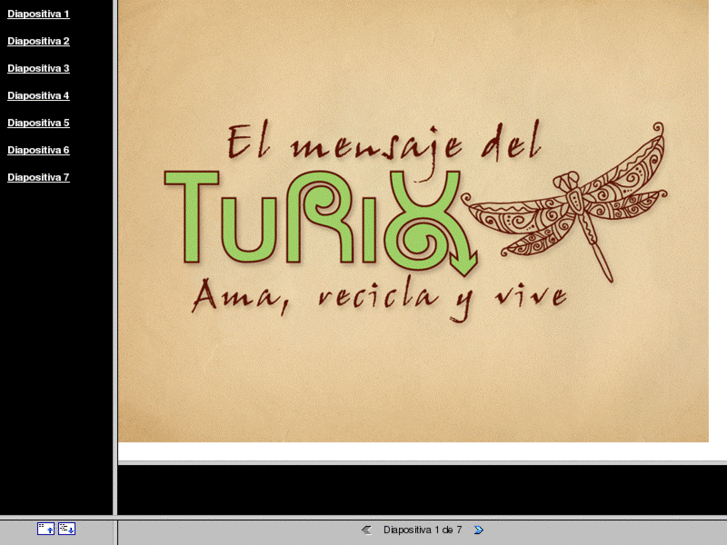The height and width of the screenshot is (545, 727).
Task: Click the collapse outline icon
Action: [46, 529]
